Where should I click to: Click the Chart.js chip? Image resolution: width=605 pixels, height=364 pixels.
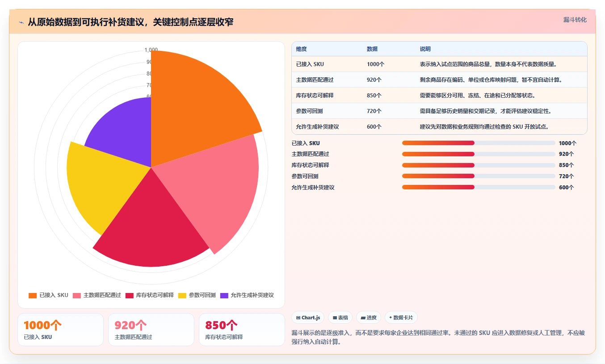coord(308,318)
